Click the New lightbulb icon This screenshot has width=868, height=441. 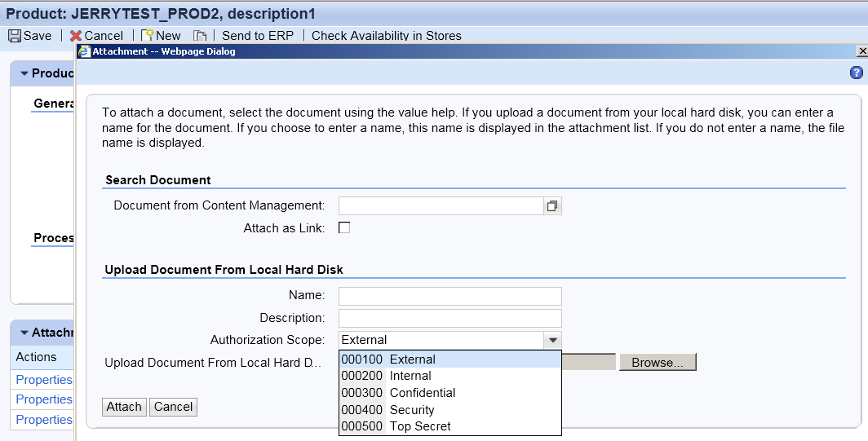tap(148, 36)
